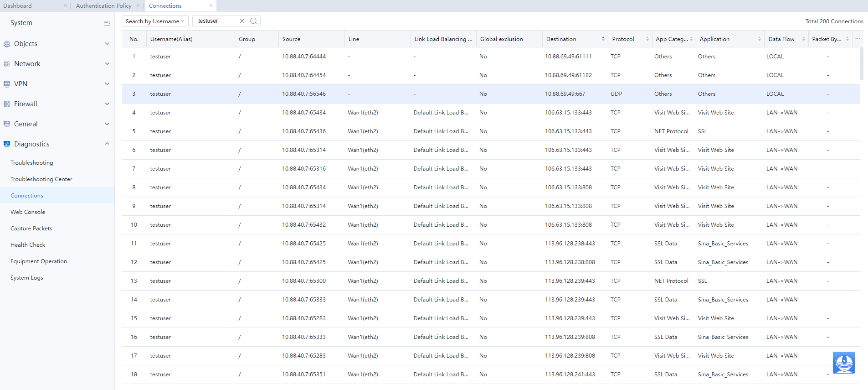Open System Logs in sidebar

tap(27, 278)
